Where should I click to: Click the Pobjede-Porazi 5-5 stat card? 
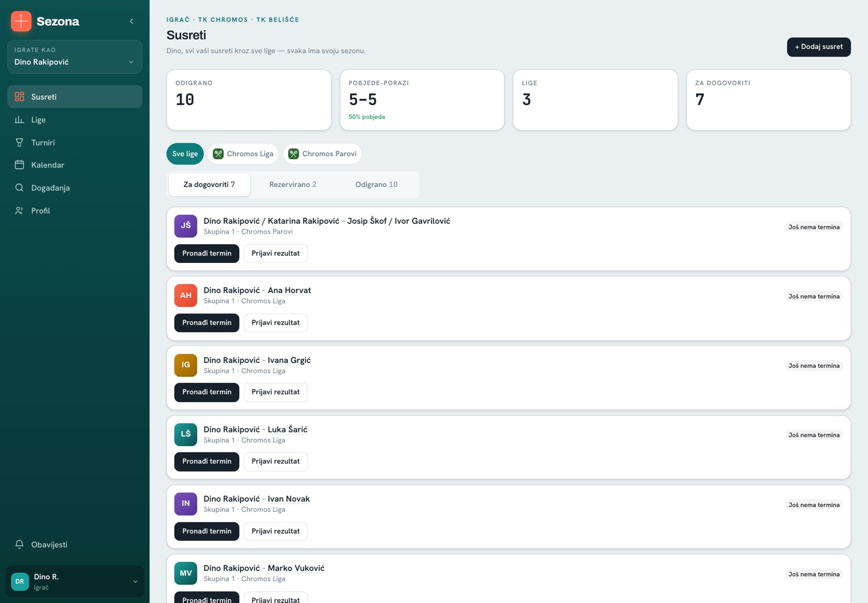pos(422,100)
